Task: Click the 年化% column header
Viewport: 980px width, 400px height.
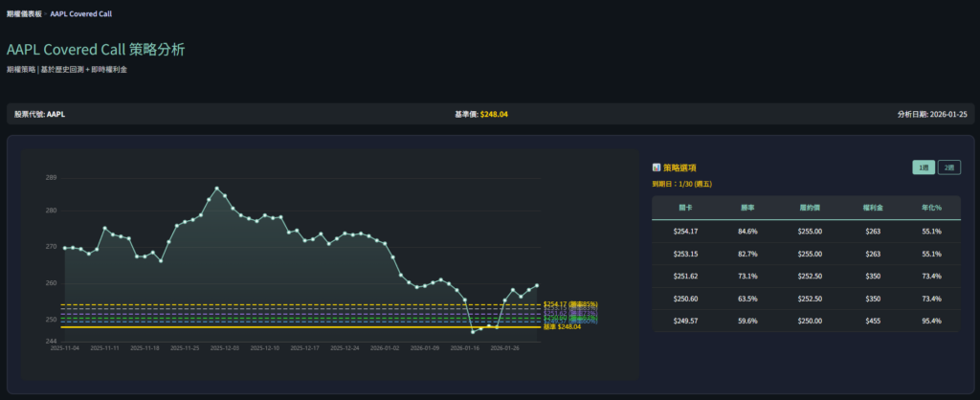Action: click(931, 207)
